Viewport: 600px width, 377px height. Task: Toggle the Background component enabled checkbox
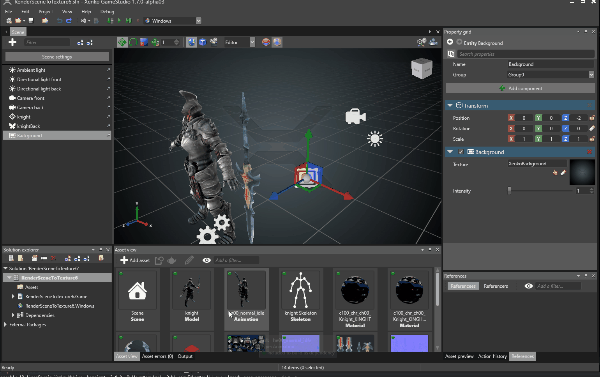[x=461, y=152]
